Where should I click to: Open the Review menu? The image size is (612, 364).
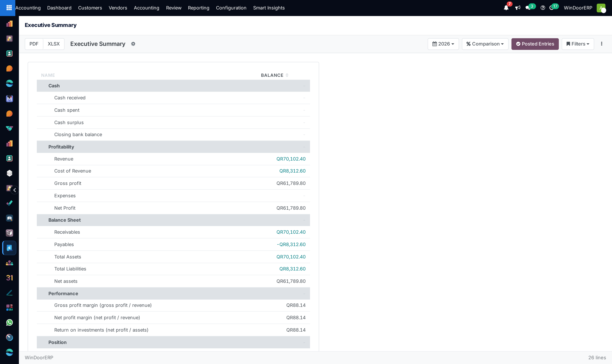(174, 8)
